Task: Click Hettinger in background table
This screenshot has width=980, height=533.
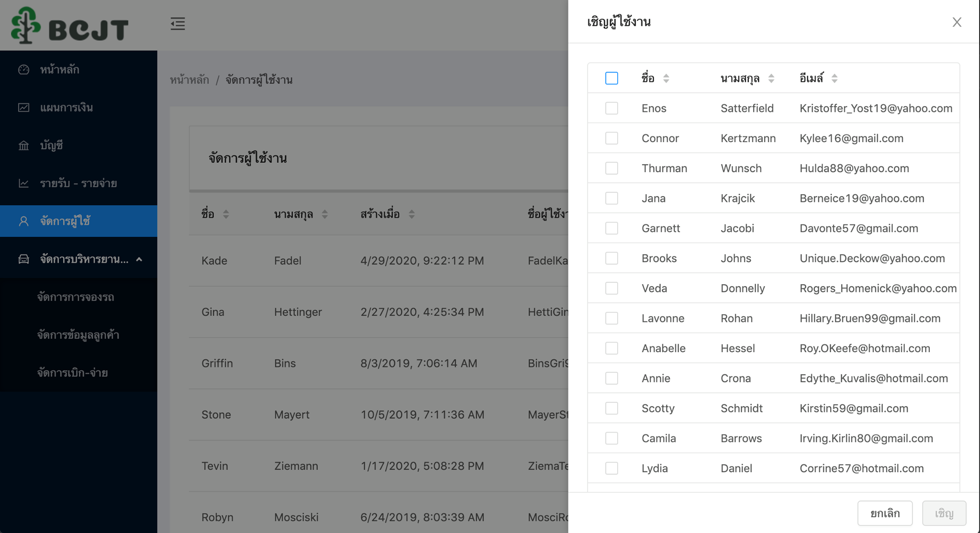Action: point(298,312)
